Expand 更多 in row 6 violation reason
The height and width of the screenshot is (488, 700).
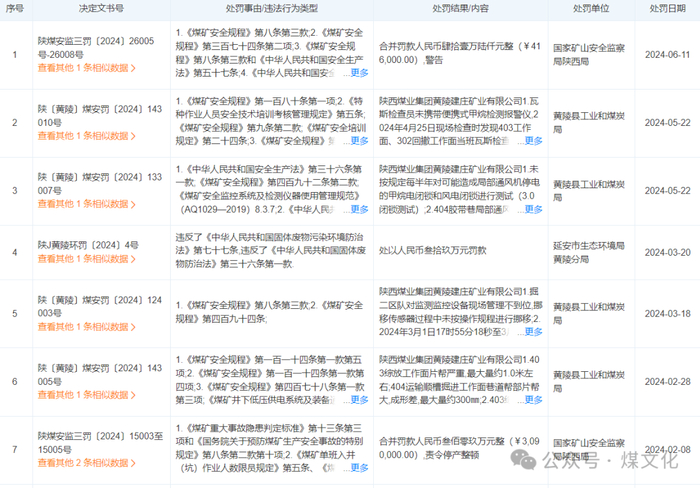click(x=359, y=400)
